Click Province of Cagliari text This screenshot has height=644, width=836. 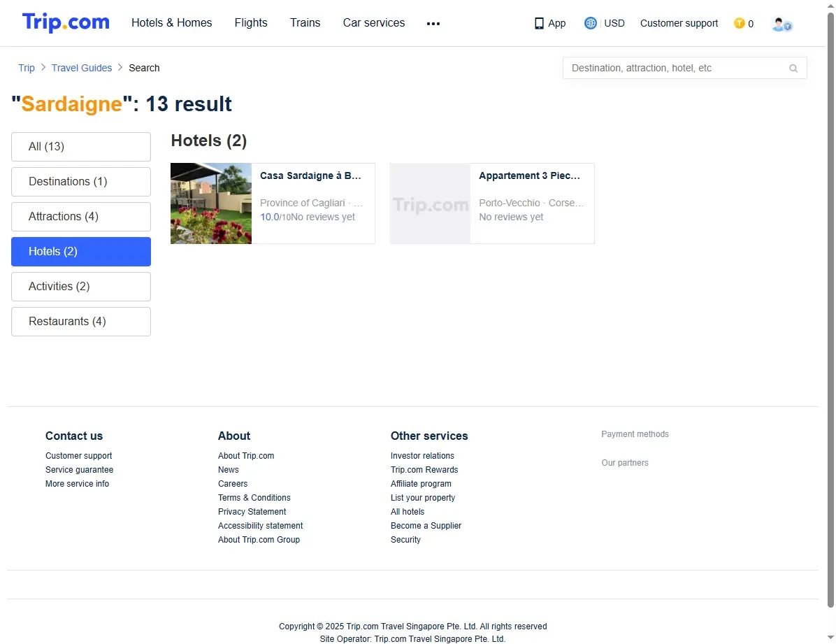coord(302,203)
